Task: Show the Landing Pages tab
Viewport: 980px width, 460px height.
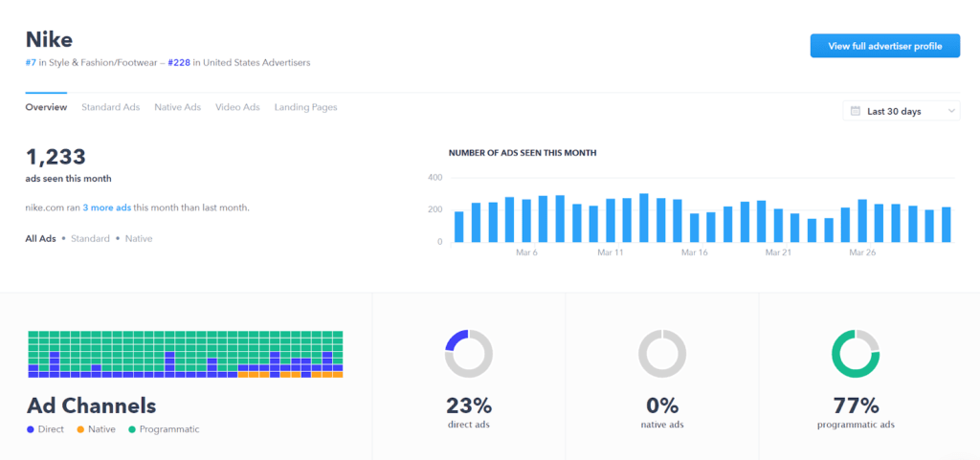Action: pyautogui.click(x=305, y=107)
